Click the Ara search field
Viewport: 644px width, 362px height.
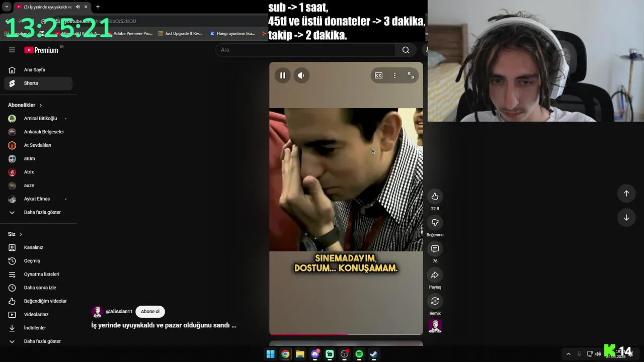point(305,50)
